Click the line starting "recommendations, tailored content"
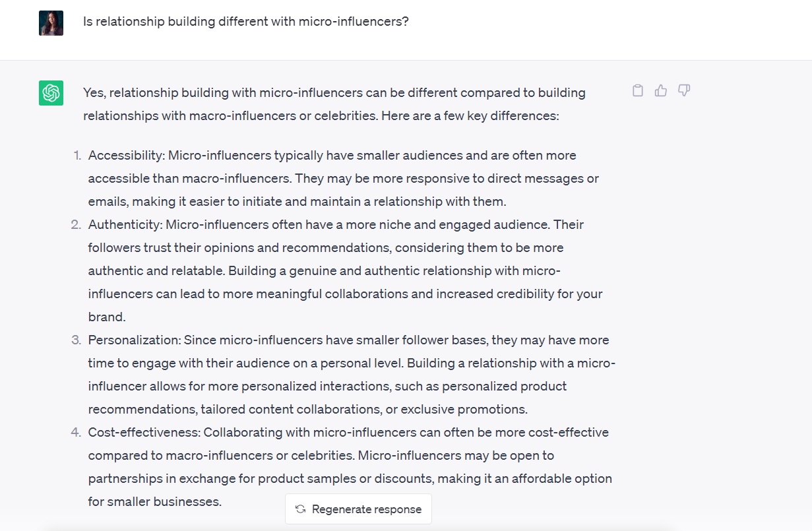 pyautogui.click(x=307, y=410)
